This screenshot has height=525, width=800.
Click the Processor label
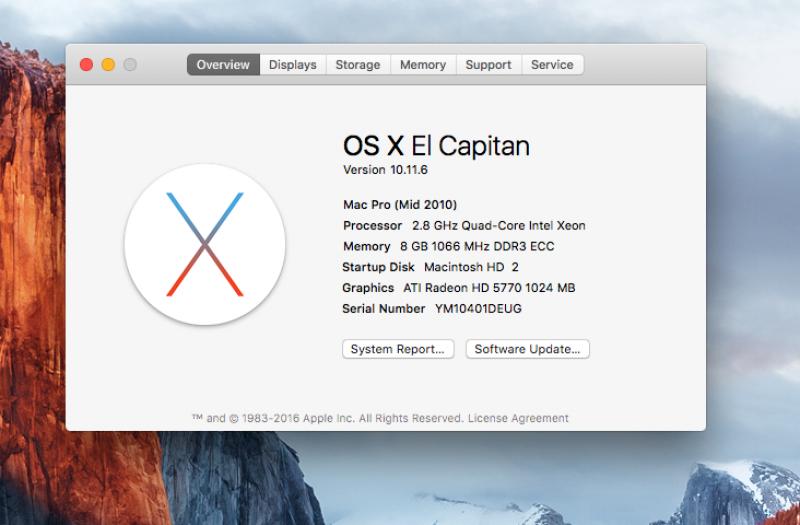click(372, 226)
